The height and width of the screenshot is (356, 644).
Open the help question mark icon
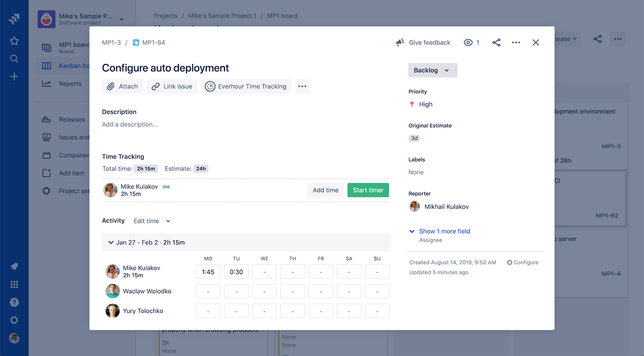pyautogui.click(x=14, y=302)
